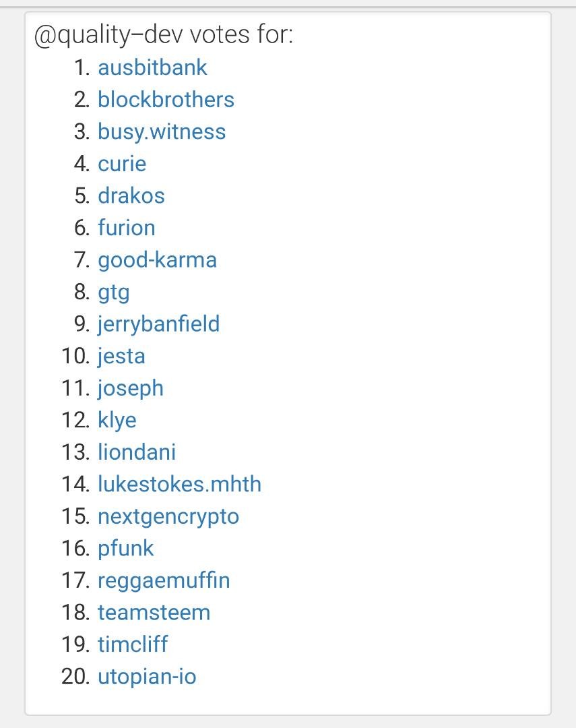Open the furion link

coord(126,228)
